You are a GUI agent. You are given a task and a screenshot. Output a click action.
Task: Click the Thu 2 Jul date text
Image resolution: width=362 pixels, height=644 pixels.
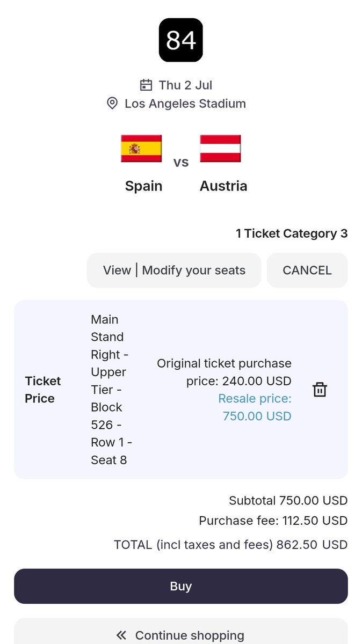(185, 85)
